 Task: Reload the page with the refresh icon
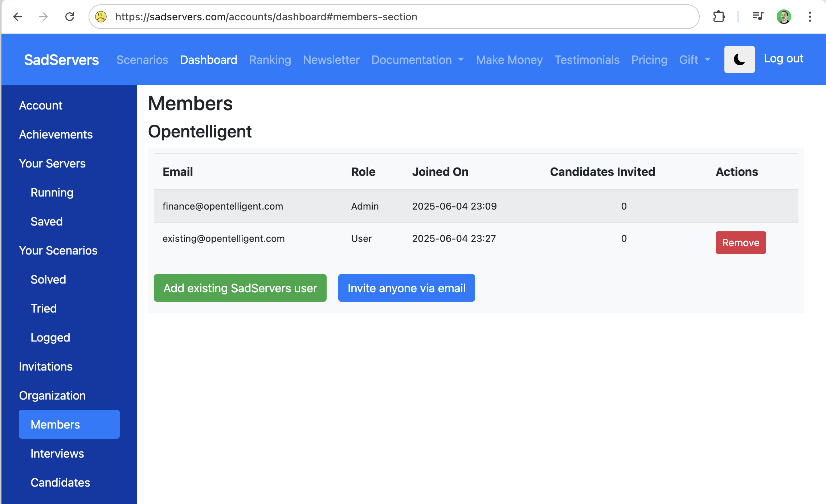pos(70,17)
